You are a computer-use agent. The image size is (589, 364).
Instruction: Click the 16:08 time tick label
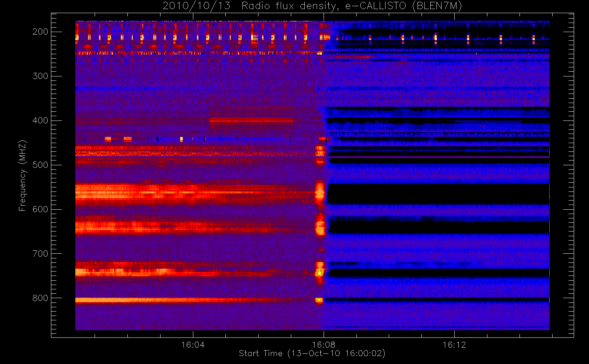324,345
